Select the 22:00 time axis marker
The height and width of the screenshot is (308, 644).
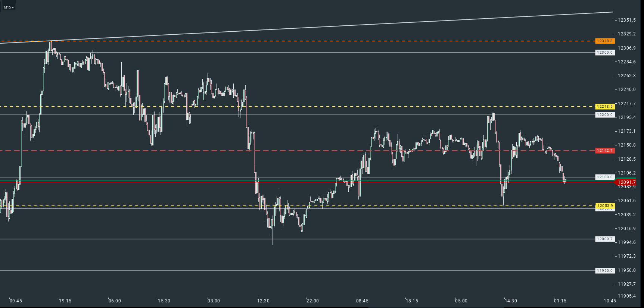312,301
